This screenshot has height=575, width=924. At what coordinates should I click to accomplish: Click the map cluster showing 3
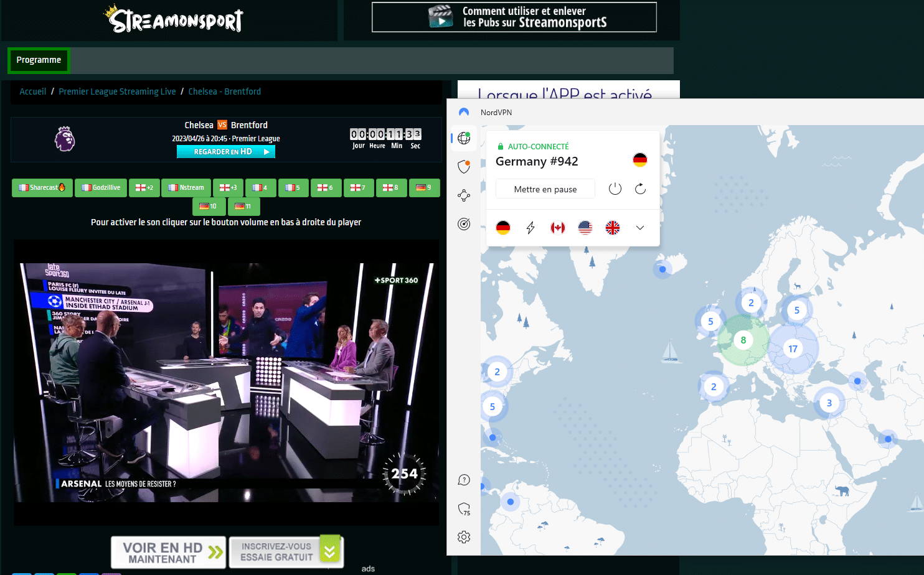(829, 403)
